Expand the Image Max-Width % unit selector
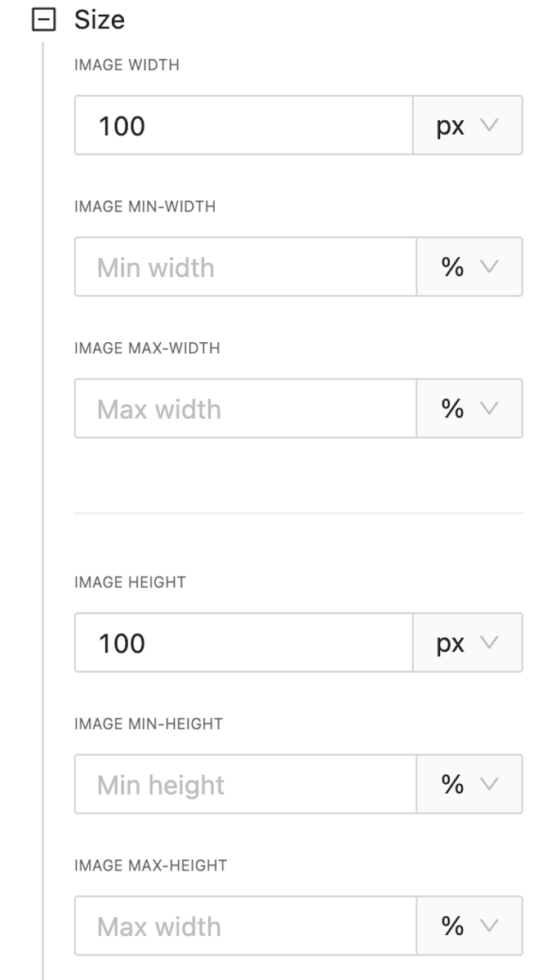The height and width of the screenshot is (980, 547). 469,408
